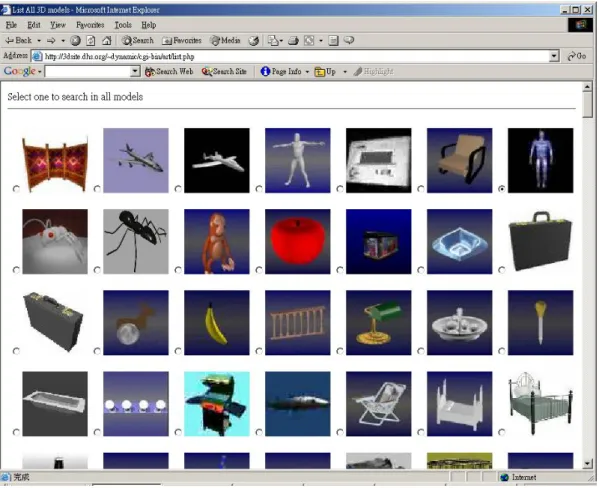Viewport: 599px width, 488px height.
Task: Expand the Address bar dropdown arrow
Action: click(554, 56)
